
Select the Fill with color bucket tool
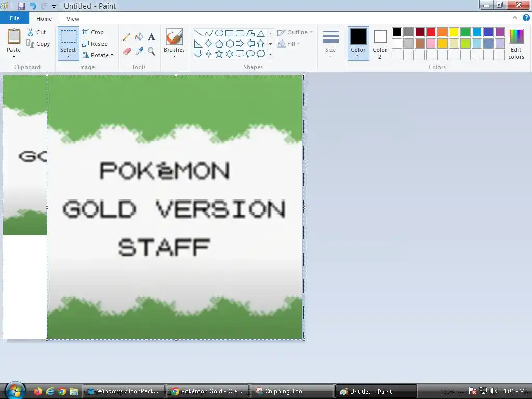coord(139,37)
